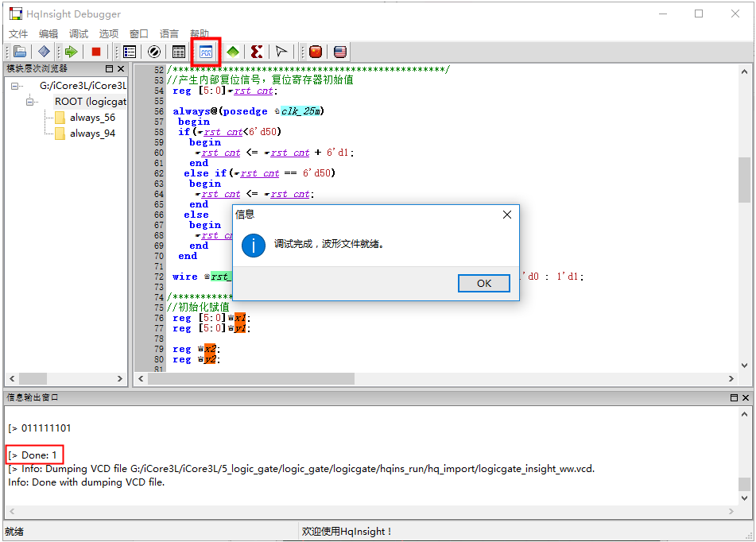Collapse the G:/iCore3L root tree node

click(17, 86)
